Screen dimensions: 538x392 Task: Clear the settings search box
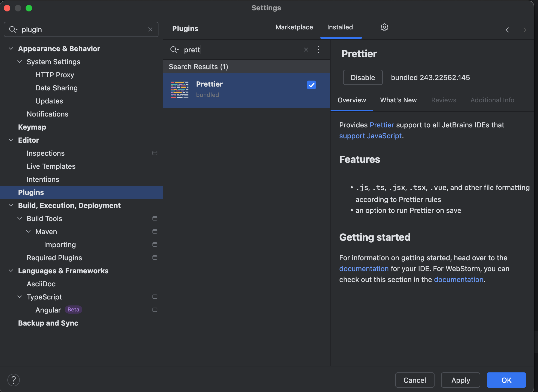pos(150,29)
